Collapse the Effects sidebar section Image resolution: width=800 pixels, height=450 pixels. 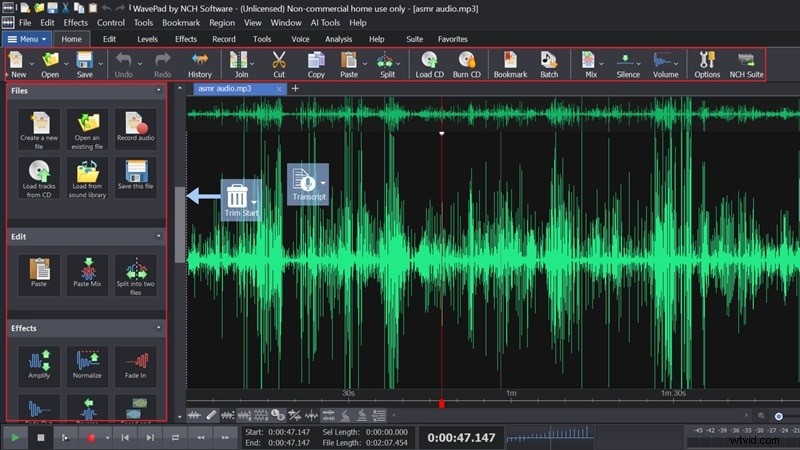[158, 328]
